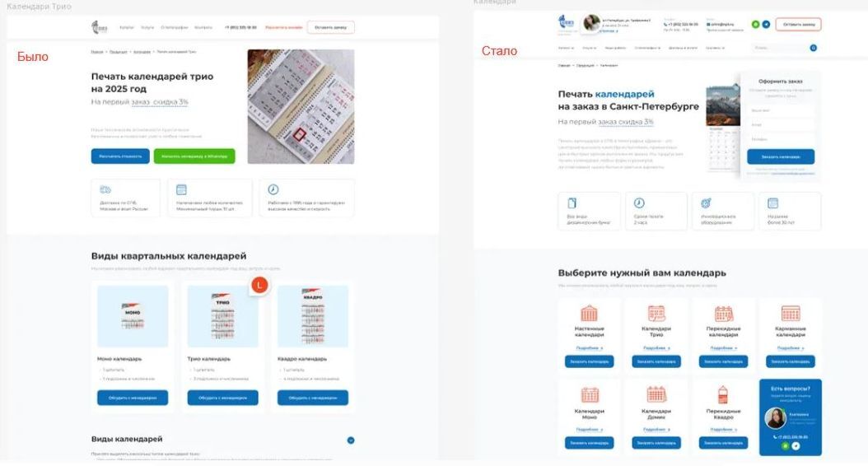This screenshot has height=466, width=868.
Task: Click the green WhatsApp manager button in left design
Action: 194,156
